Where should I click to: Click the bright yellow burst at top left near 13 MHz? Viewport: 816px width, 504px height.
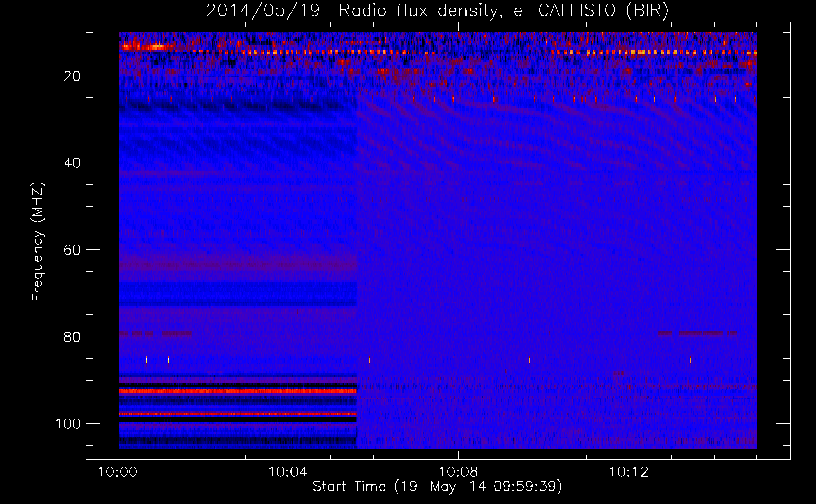146,46
